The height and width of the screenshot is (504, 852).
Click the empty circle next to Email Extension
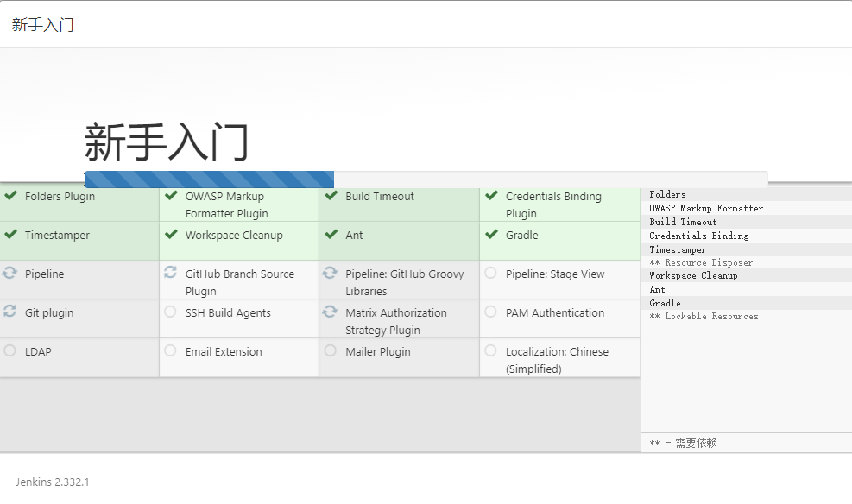[171, 351]
